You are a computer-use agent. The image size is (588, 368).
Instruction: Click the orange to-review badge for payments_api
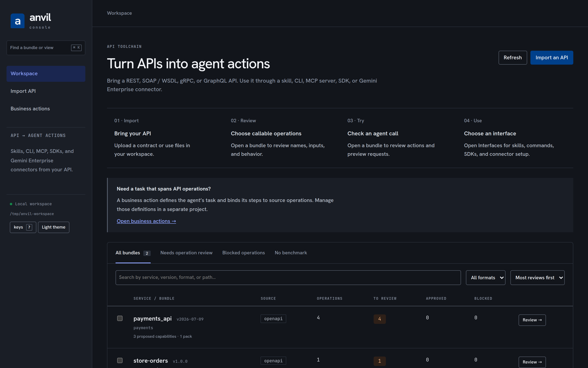click(x=380, y=319)
